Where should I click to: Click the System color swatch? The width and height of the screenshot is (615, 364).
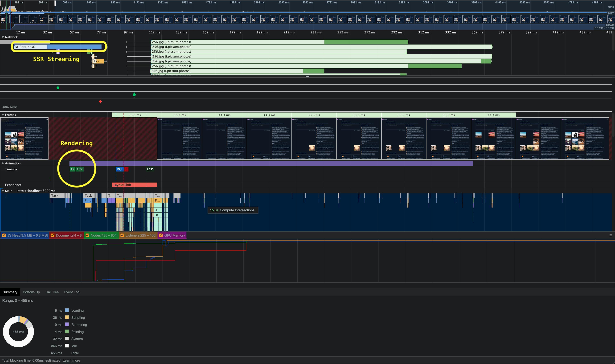(x=67, y=339)
